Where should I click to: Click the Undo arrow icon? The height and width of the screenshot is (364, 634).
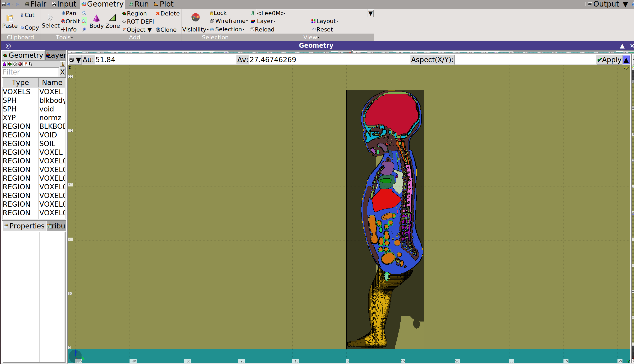click(x=9, y=4)
